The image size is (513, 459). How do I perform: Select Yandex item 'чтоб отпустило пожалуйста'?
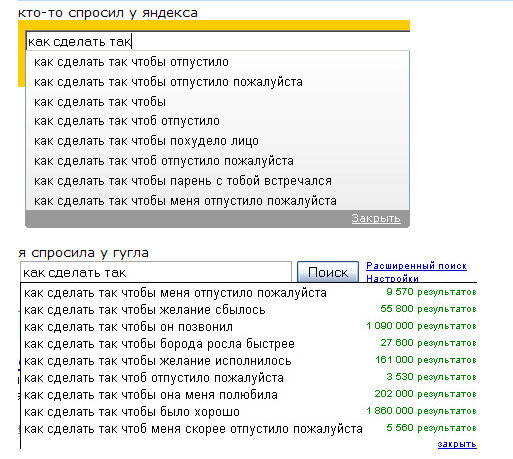click(218, 161)
